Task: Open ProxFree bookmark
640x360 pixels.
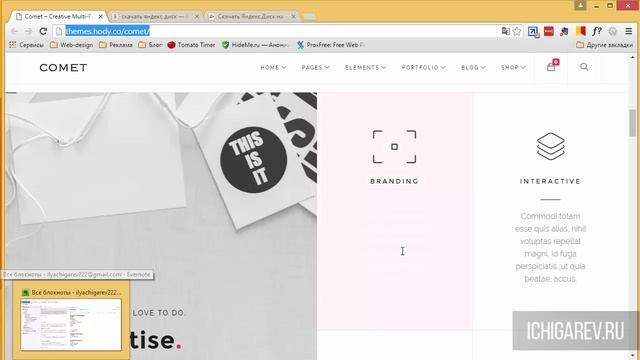Action: pyautogui.click(x=331, y=45)
